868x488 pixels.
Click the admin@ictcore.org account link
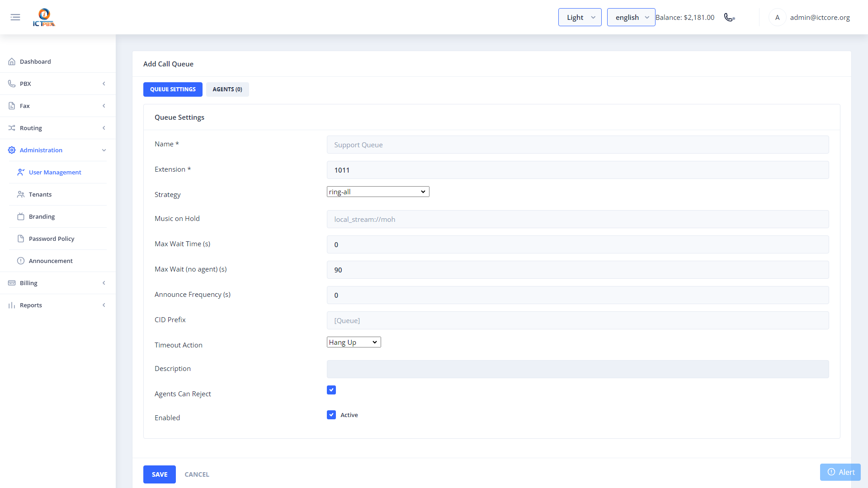820,17
